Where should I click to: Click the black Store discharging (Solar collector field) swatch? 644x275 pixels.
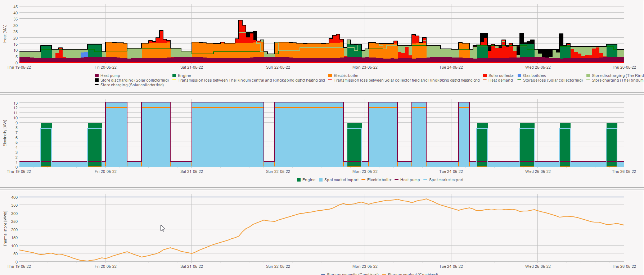pyautogui.click(x=97, y=80)
